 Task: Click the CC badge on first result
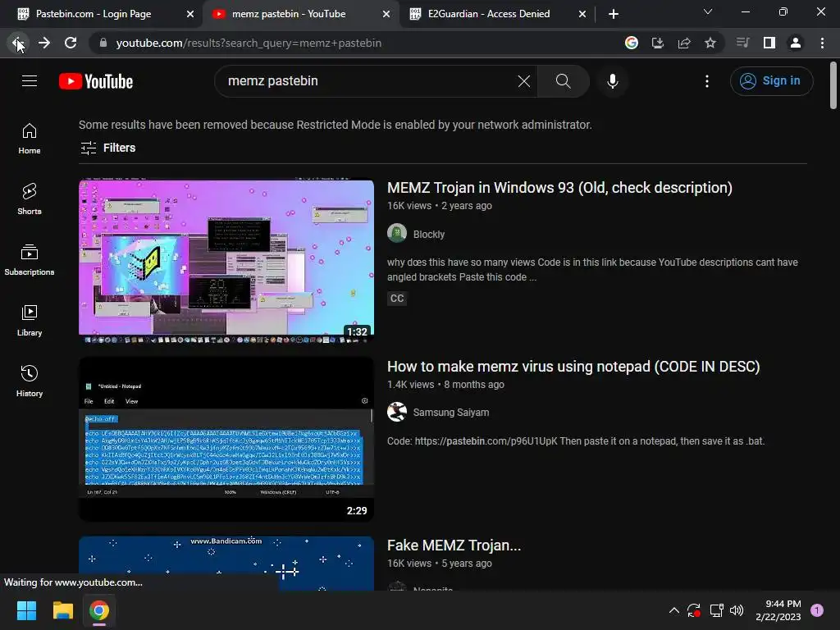tap(397, 299)
